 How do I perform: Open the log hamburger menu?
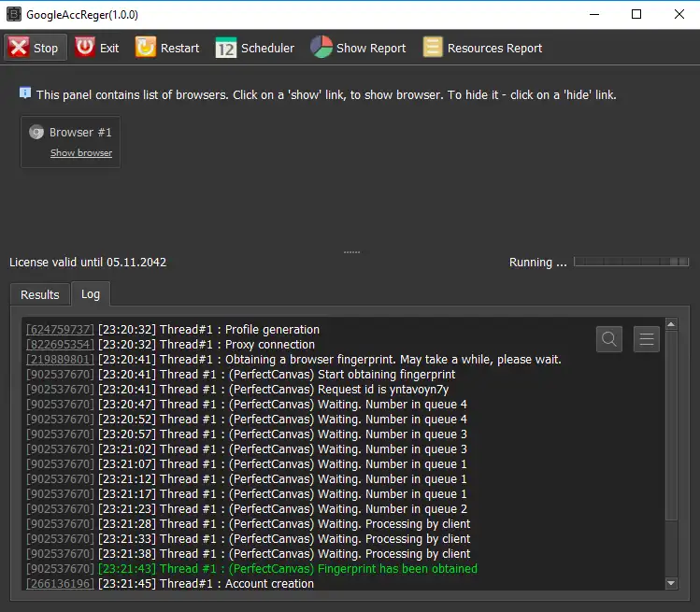tap(647, 339)
